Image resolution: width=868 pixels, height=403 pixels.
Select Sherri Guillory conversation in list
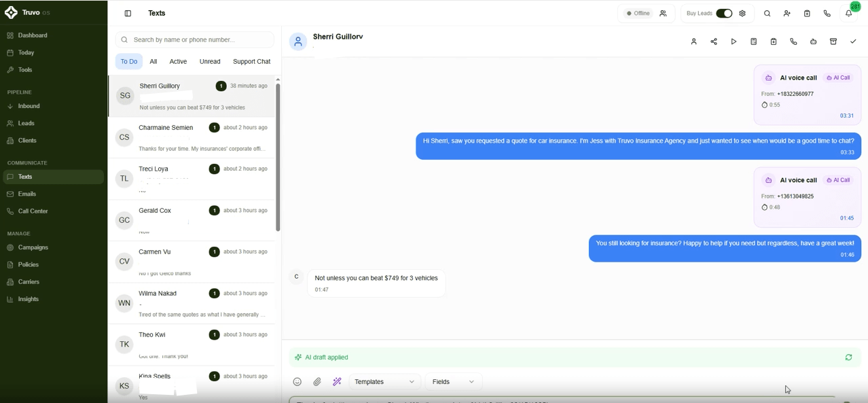tap(191, 96)
